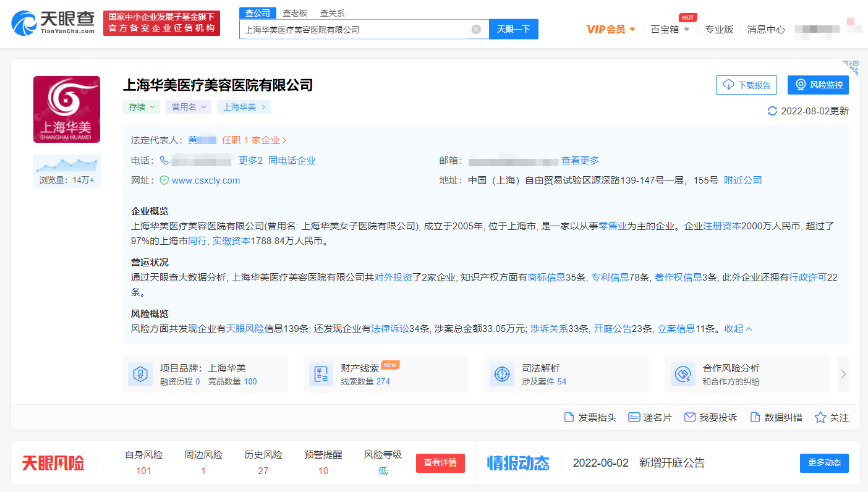Click the 合作风险分析 card icon

point(683,374)
